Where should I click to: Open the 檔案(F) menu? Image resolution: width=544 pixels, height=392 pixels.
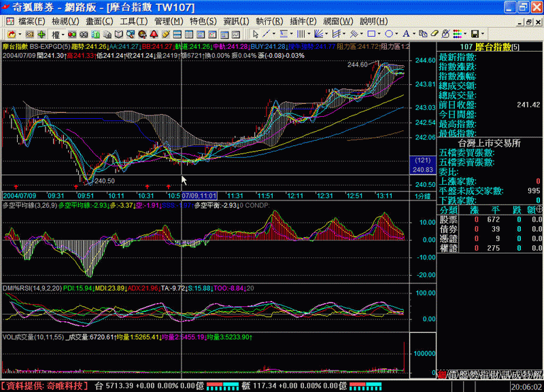click(31, 20)
